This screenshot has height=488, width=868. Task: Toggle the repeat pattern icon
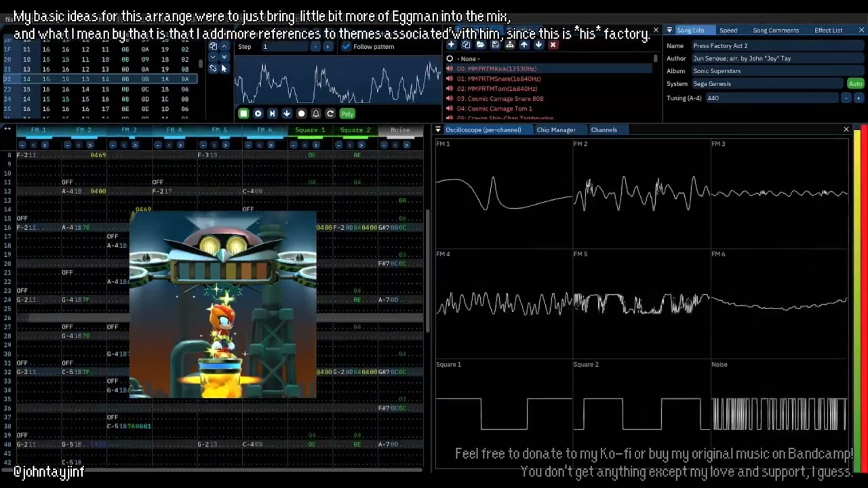point(330,114)
